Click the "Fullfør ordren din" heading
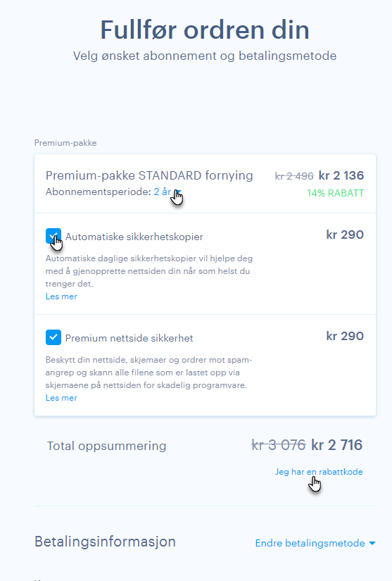 pos(205,30)
